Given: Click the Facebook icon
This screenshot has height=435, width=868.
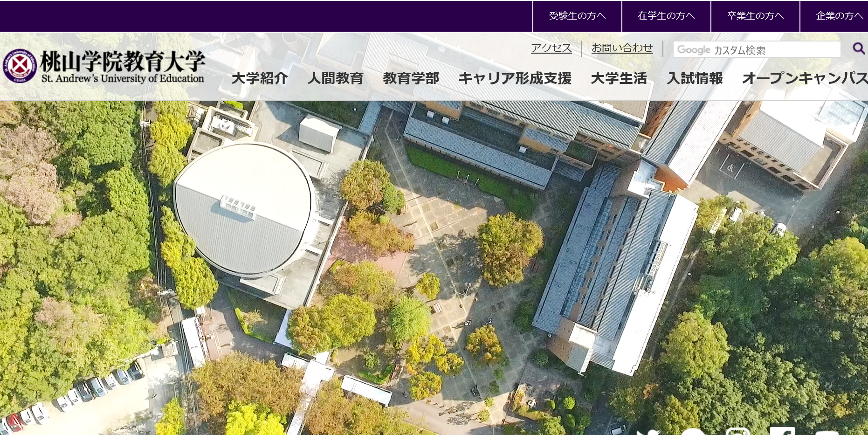Looking at the screenshot, I should [x=782, y=431].
